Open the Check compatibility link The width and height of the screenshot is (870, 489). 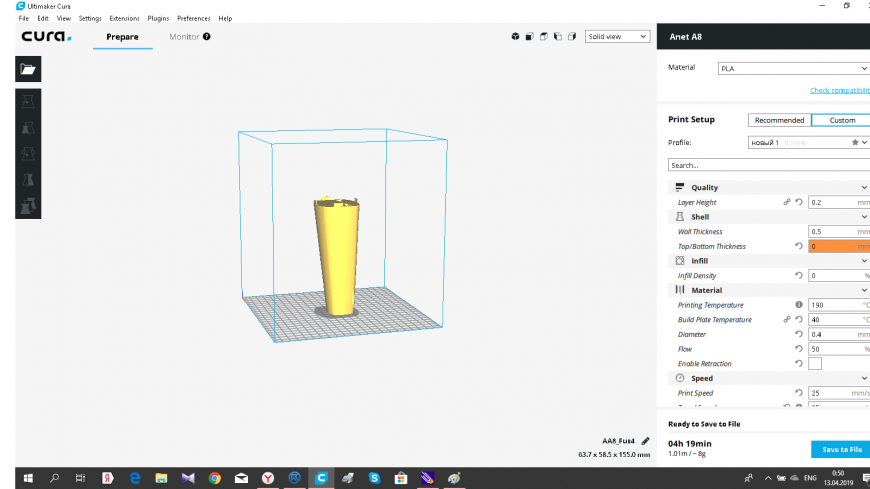pyautogui.click(x=839, y=90)
